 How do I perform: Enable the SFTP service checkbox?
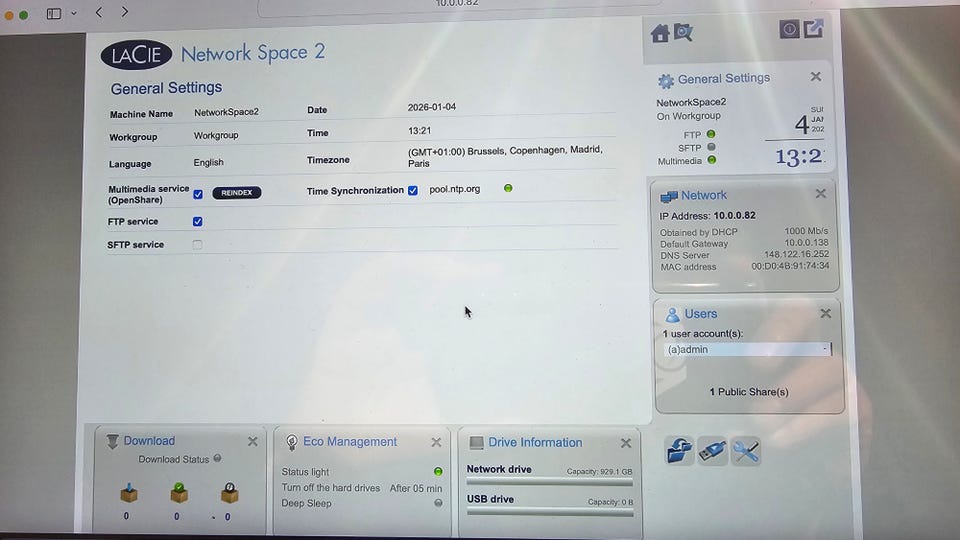pos(197,245)
